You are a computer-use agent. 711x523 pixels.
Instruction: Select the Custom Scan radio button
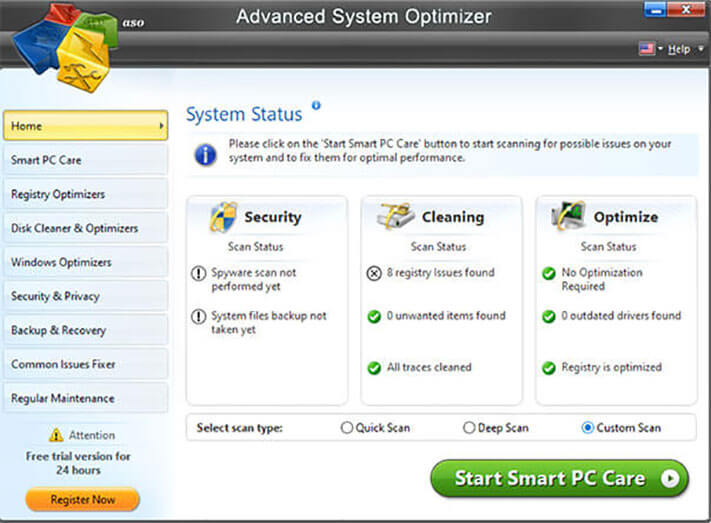pos(587,427)
